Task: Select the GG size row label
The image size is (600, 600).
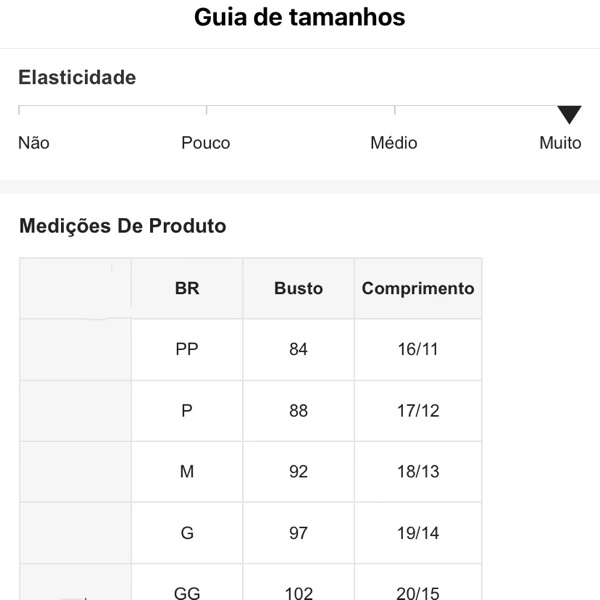Action: click(x=187, y=593)
